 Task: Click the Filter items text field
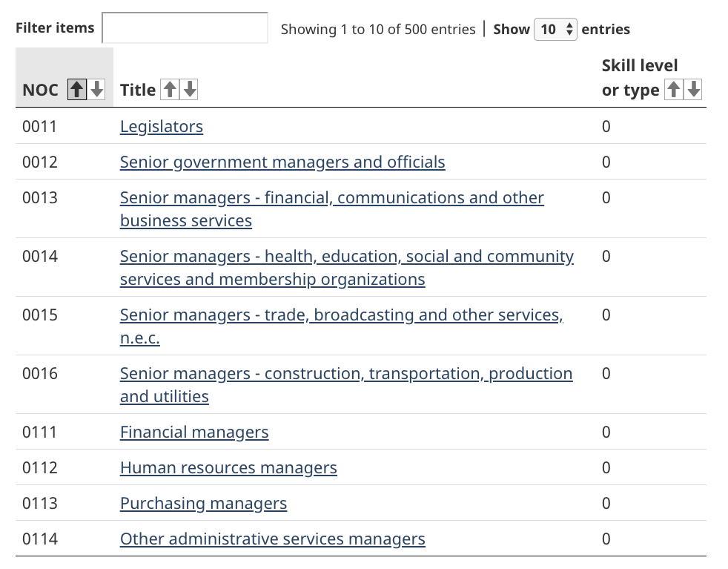pyautogui.click(x=185, y=28)
